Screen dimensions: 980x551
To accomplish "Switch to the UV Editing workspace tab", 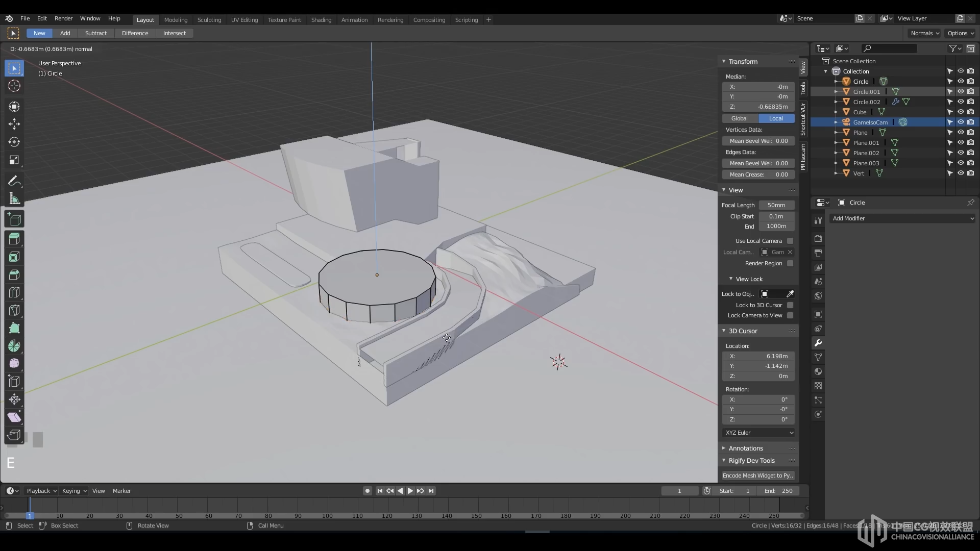I will point(244,20).
